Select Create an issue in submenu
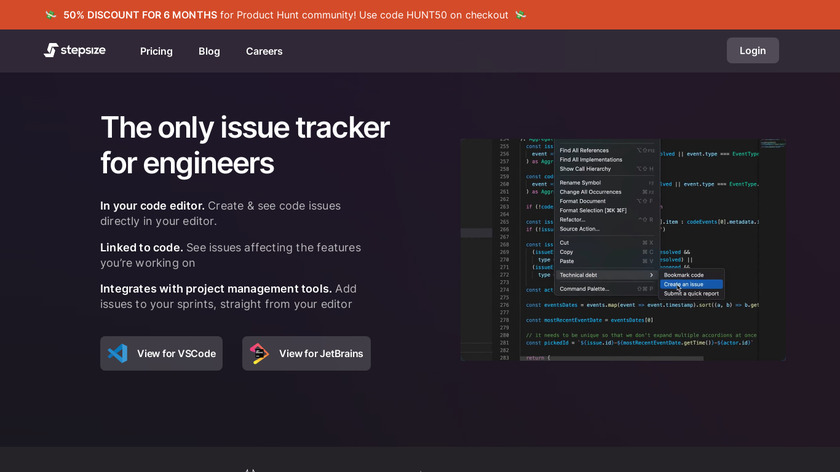Screen dimensions: 840x472 point(691,284)
